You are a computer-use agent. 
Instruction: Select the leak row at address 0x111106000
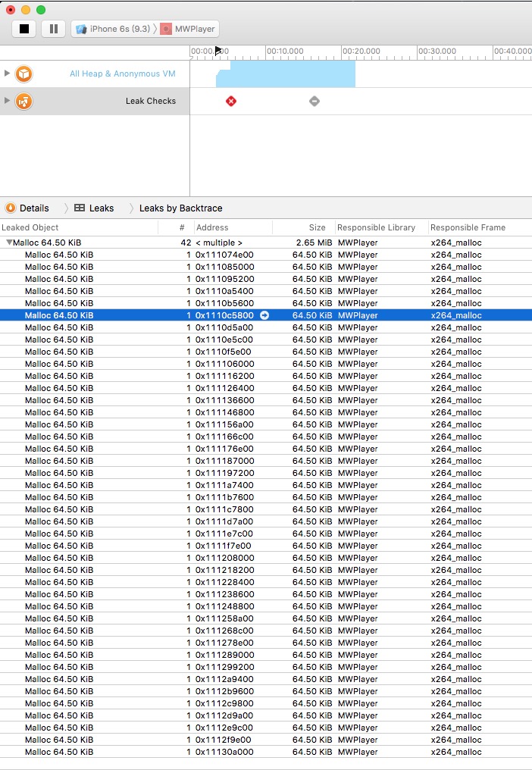[266, 364]
